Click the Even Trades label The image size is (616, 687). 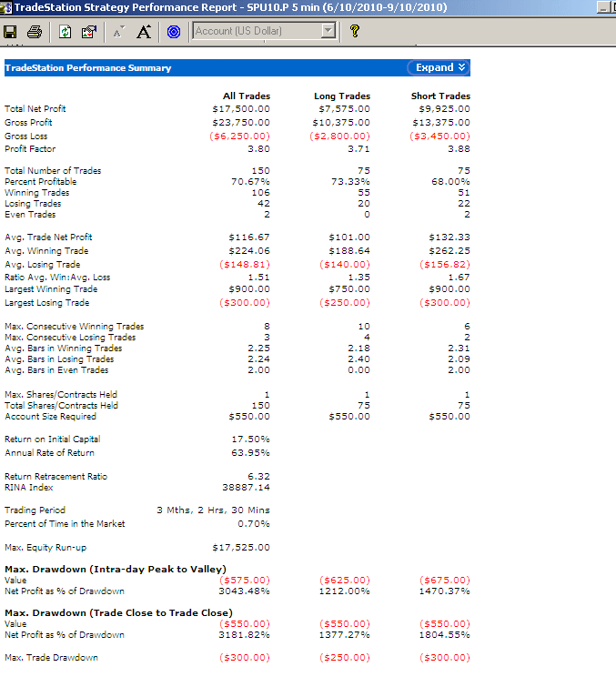coord(30,214)
